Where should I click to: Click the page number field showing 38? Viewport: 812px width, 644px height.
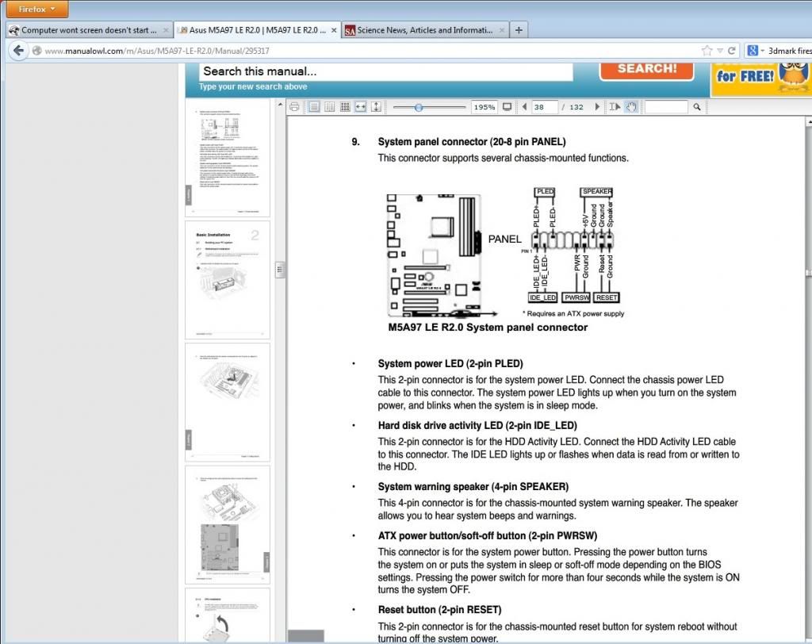544,107
